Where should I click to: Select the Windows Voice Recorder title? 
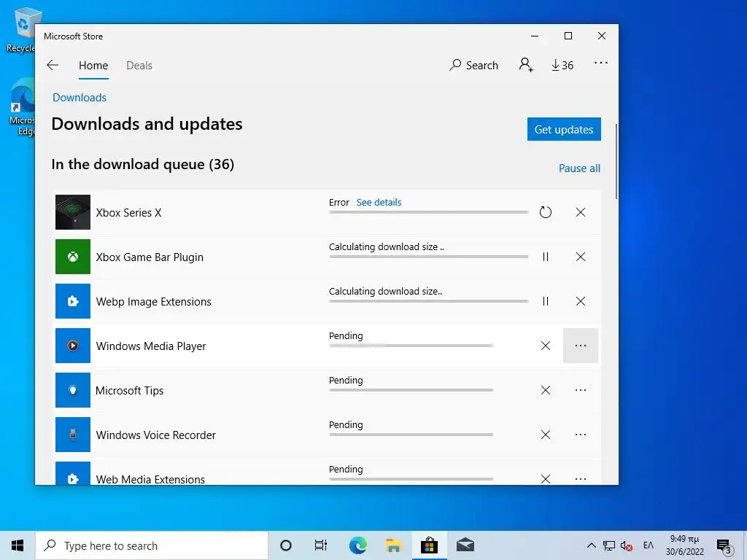point(156,435)
